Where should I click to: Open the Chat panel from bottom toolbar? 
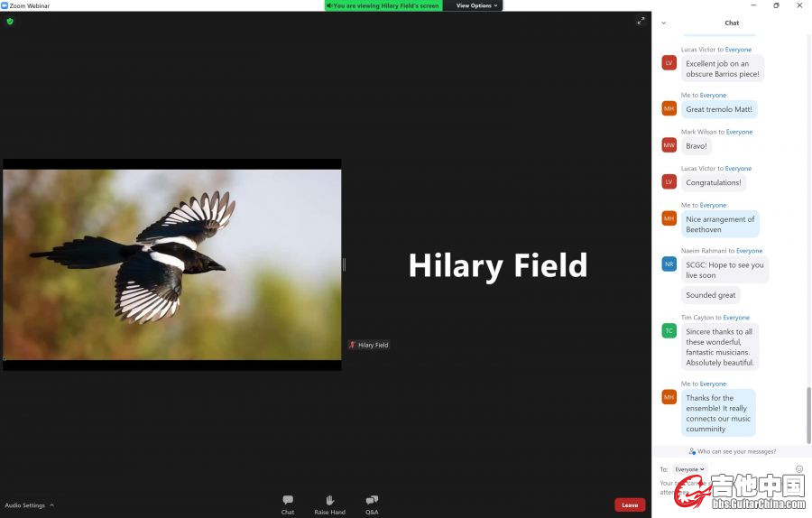click(x=287, y=504)
